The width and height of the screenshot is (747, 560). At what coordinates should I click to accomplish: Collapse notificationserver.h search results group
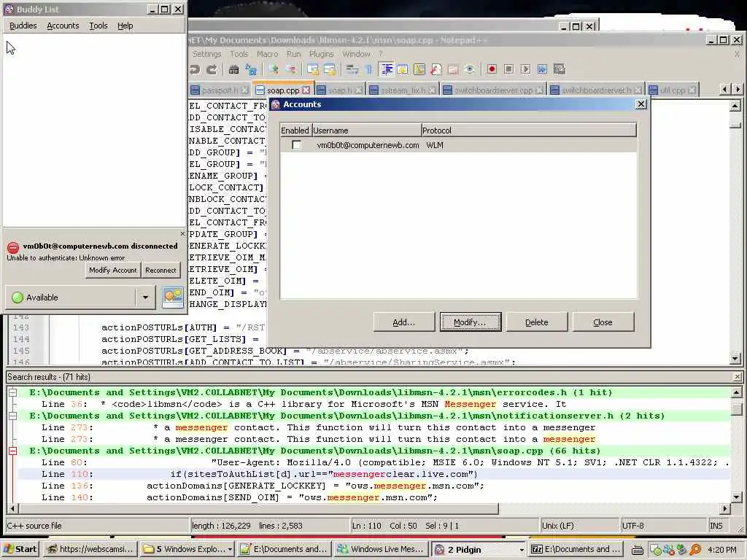(13, 416)
